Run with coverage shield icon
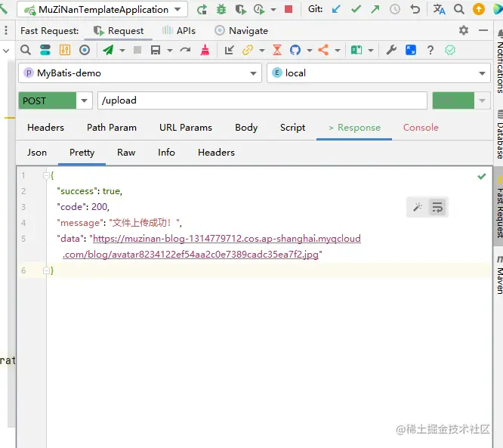The height and width of the screenshot is (448, 503). (x=240, y=9)
